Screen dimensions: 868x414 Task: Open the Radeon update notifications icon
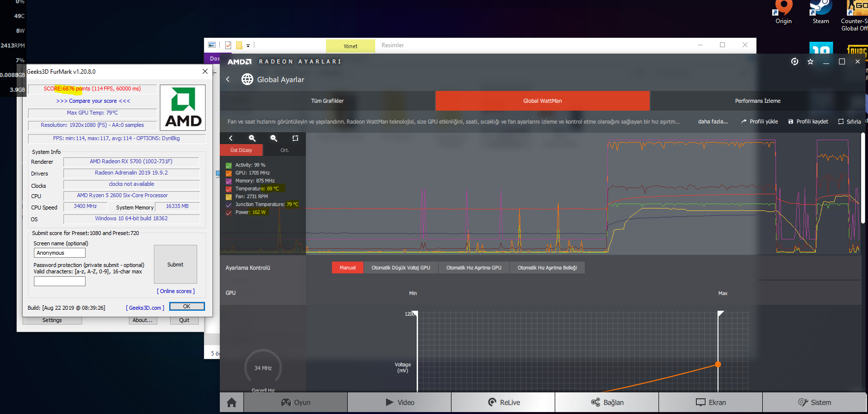(x=795, y=61)
